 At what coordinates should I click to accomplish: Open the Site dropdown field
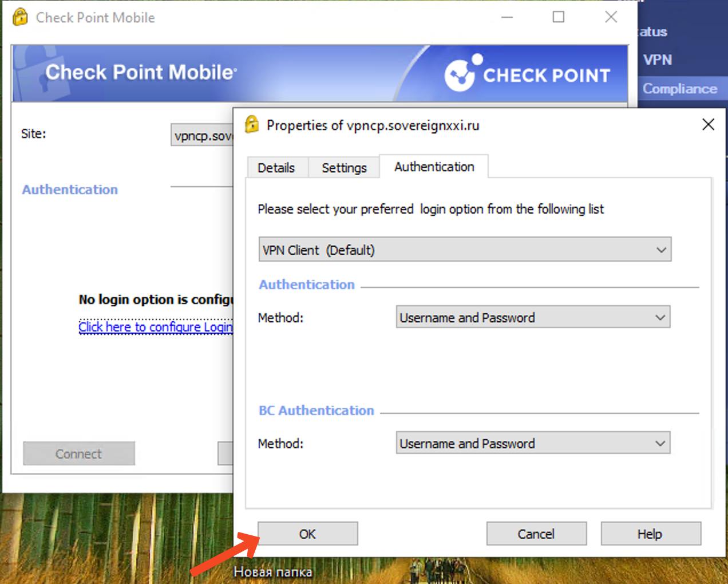click(203, 136)
